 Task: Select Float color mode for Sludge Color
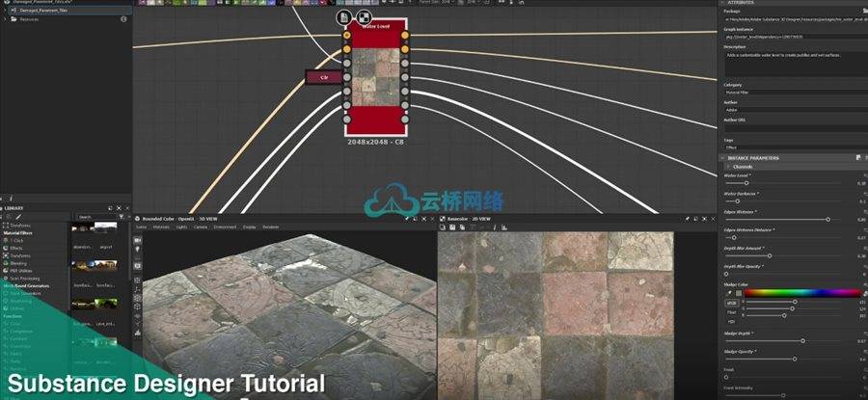click(731, 312)
